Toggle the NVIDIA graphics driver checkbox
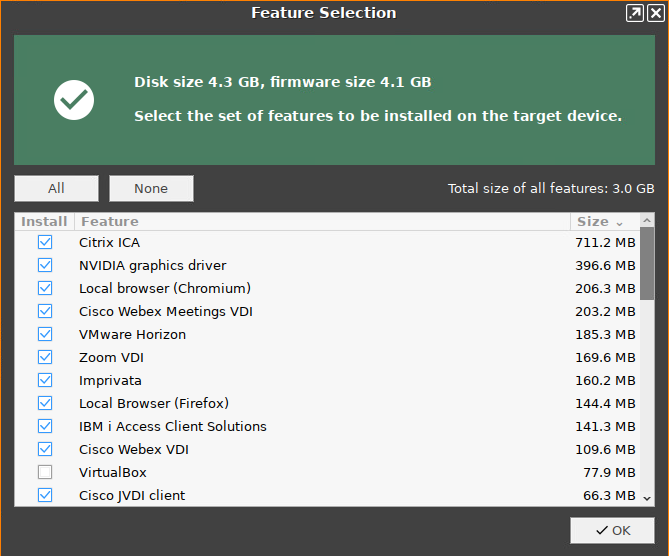 [x=45, y=265]
